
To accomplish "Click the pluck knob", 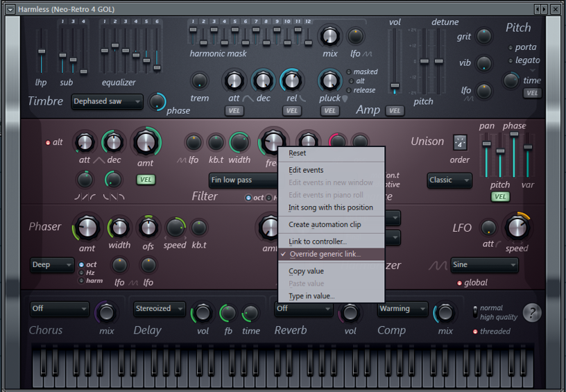I will coord(329,80).
